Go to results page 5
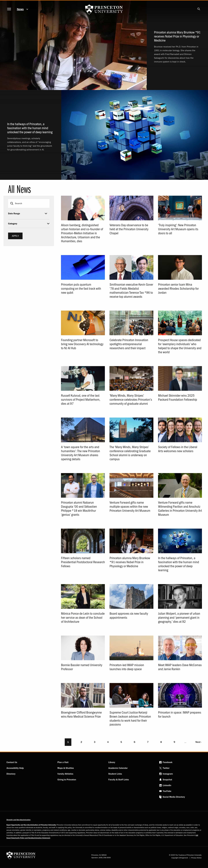Screen dimensions: 208x868 tap(121, 742)
